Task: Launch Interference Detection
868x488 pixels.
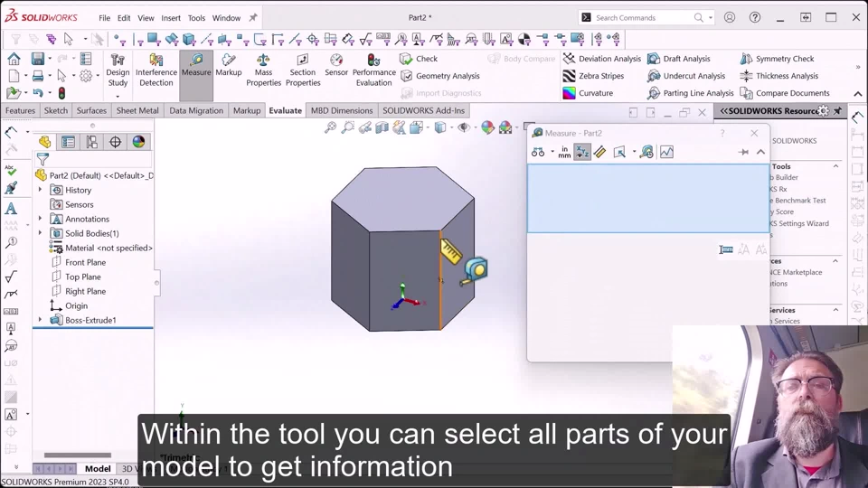Action: coord(156,70)
